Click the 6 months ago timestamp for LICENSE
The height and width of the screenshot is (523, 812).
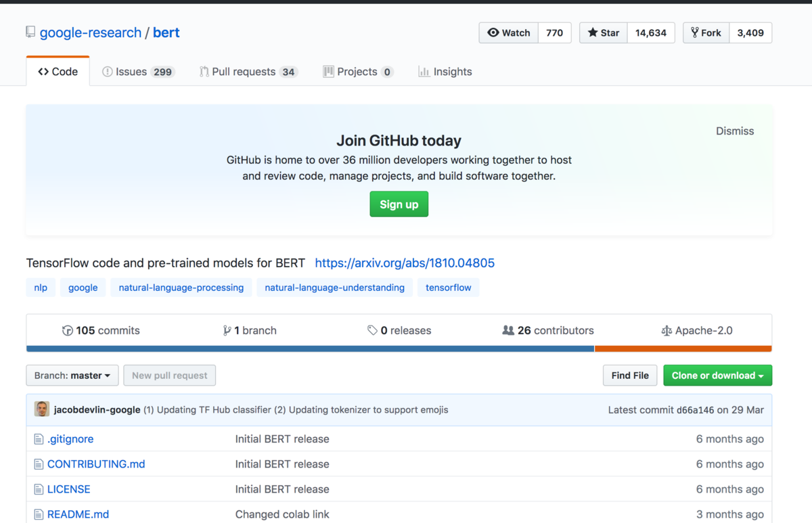pos(729,488)
